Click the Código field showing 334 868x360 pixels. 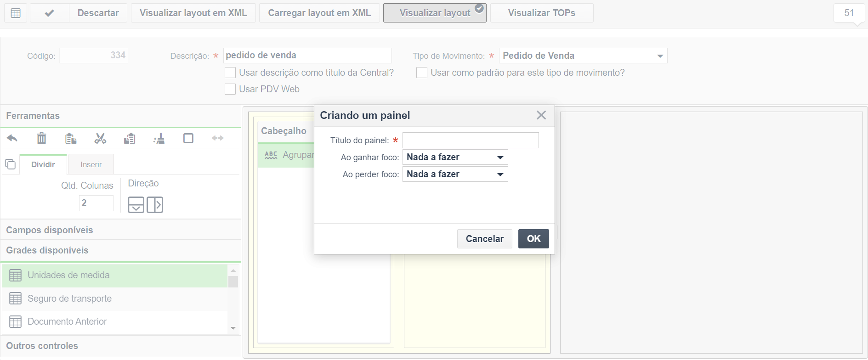94,56
